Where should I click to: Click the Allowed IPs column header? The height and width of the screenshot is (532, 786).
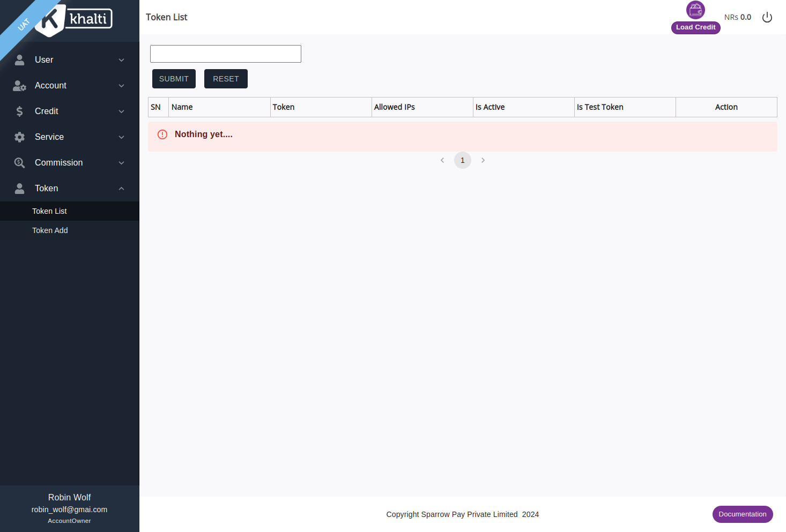(x=422, y=107)
